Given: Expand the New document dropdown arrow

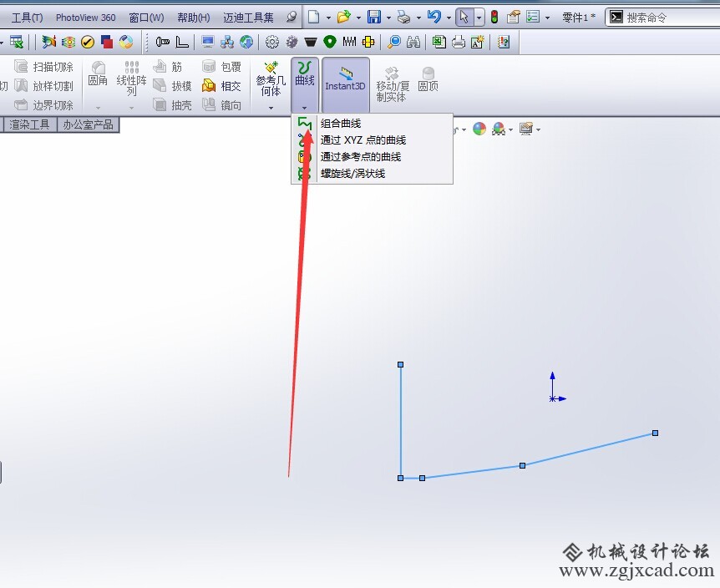Looking at the screenshot, I should [329, 18].
